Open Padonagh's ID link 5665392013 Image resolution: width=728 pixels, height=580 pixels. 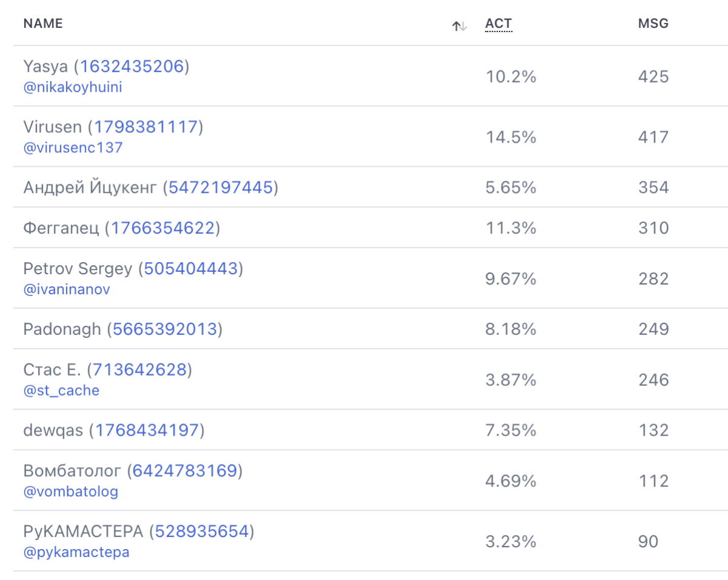(165, 329)
